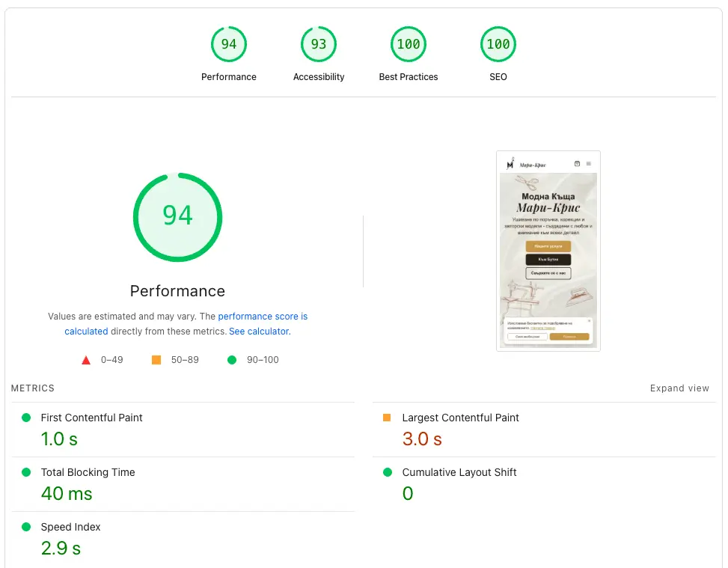728x568 pixels.
Task: Click the Cumulative Layout Shift value 0
Action: (408, 493)
